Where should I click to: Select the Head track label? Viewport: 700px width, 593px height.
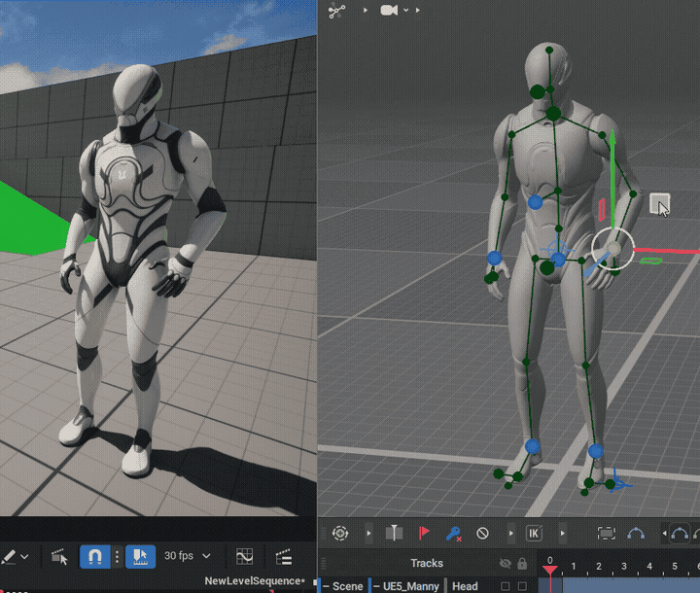coord(465,586)
